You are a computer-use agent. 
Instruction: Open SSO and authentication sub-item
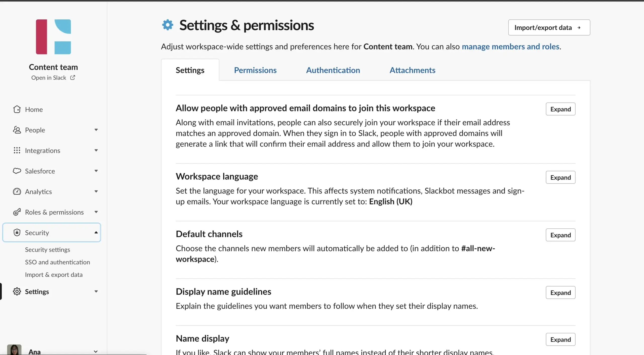pyautogui.click(x=57, y=262)
